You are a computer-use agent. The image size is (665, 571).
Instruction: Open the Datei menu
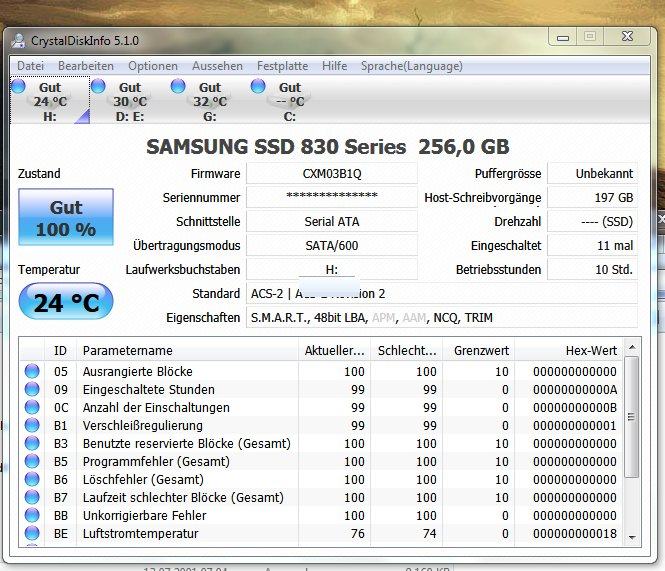[31, 66]
